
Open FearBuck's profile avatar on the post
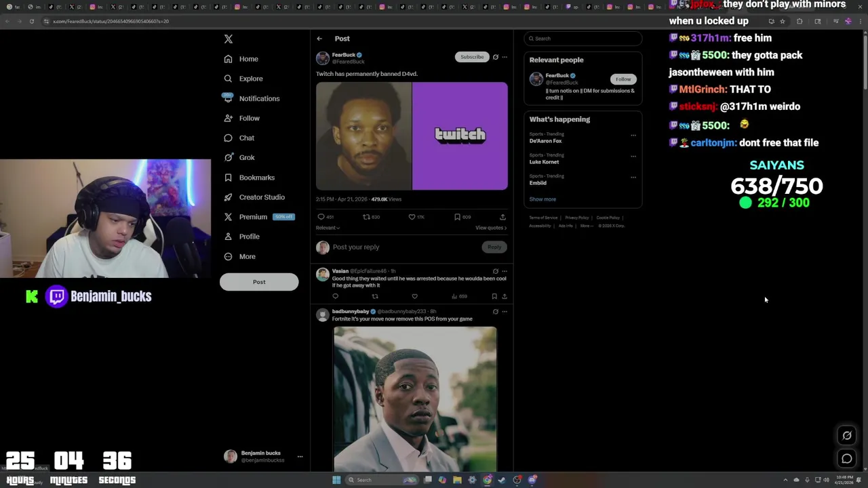(323, 58)
